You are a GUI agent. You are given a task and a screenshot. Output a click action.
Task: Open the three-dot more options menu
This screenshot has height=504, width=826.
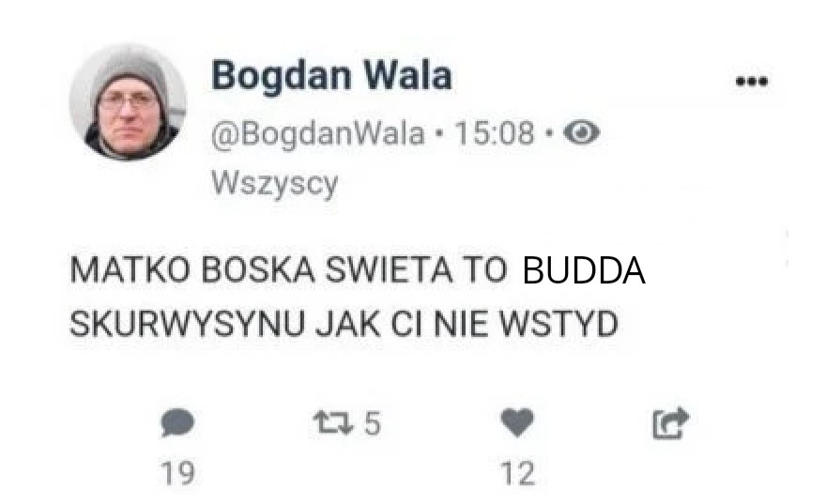(752, 81)
